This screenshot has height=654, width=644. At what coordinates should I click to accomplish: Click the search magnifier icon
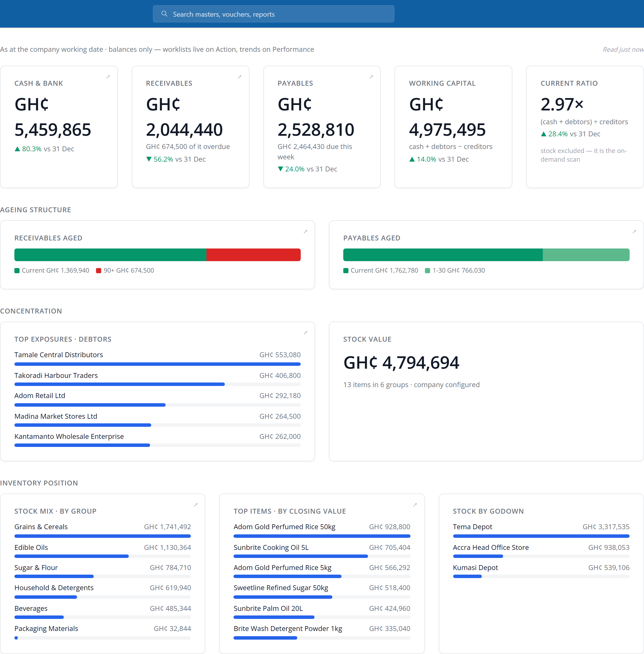click(164, 14)
